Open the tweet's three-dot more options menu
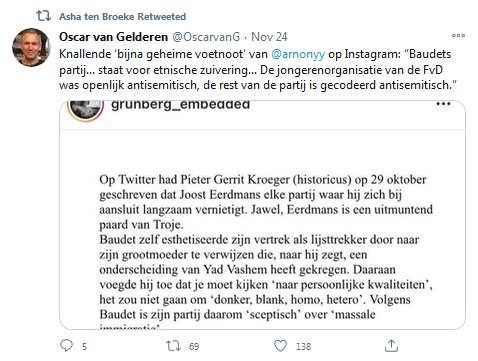Image resolution: width=478 pixels, height=361 pixels. pos(458,35)
